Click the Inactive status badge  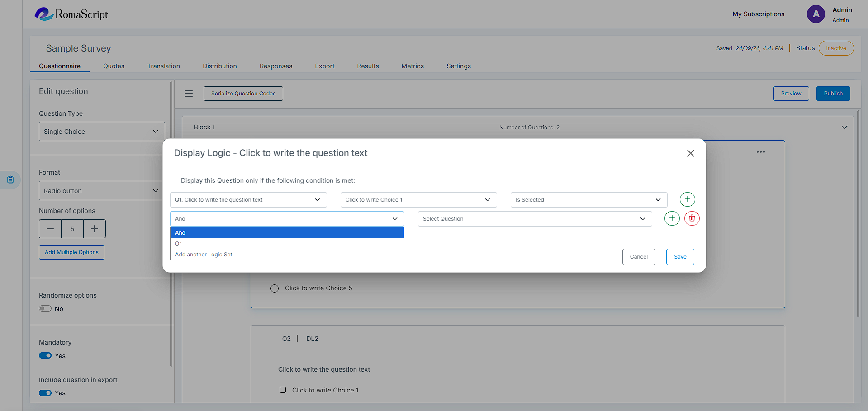[x=836, y=48]
